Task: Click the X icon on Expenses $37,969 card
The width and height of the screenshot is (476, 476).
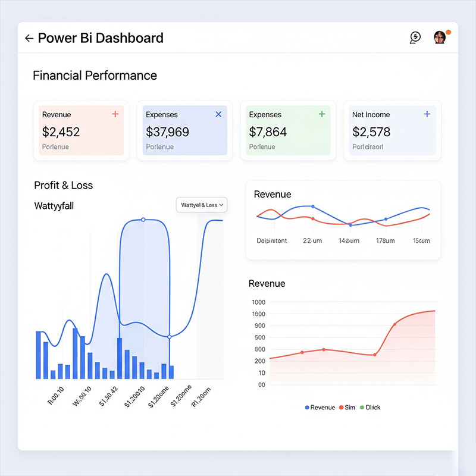Action: [x=218, y=114]
